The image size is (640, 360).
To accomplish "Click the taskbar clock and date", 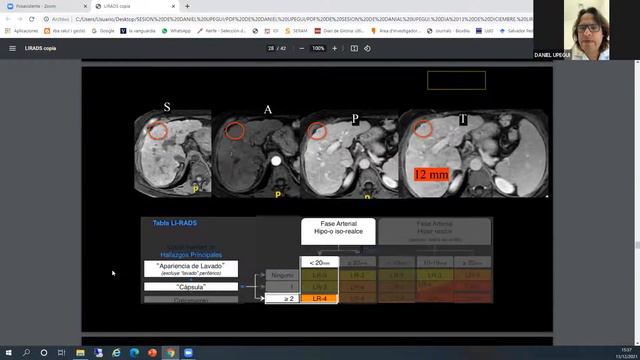I will click(x=627, y=353).
